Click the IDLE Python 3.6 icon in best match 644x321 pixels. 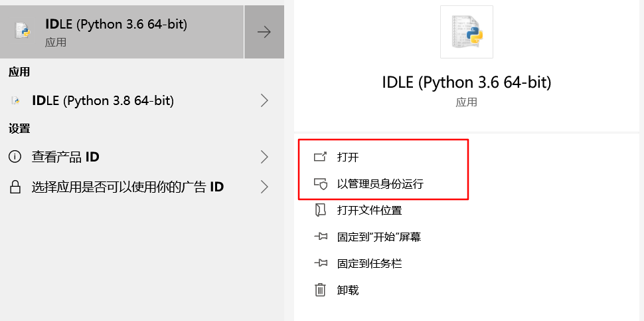23,31
